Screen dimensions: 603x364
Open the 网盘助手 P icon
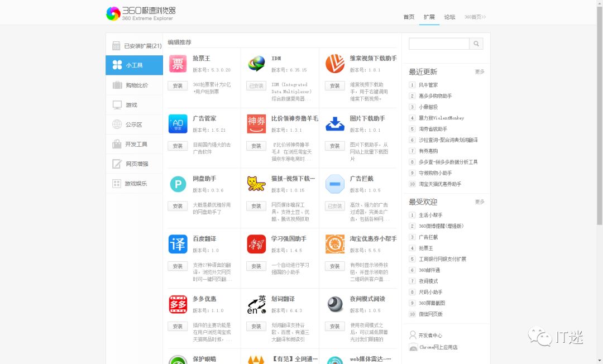[178, 184]
